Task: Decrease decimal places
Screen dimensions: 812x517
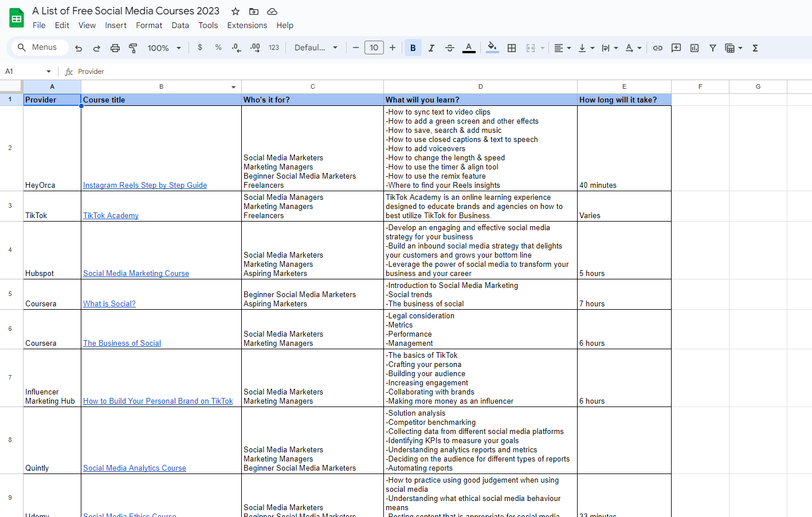Action: pyautogui.click(x=237, y=48)
